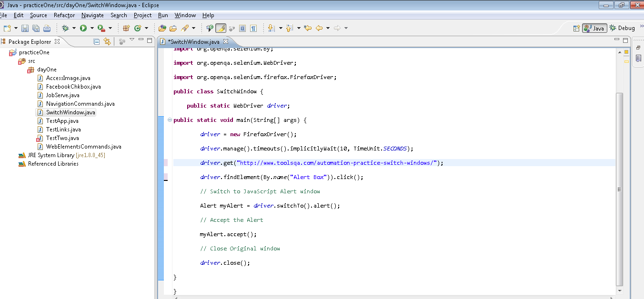Open dropdown beside Next Annotation icon
Image resolution: width=644 pixels, height=299 pixels.
(x=280, y=28)
